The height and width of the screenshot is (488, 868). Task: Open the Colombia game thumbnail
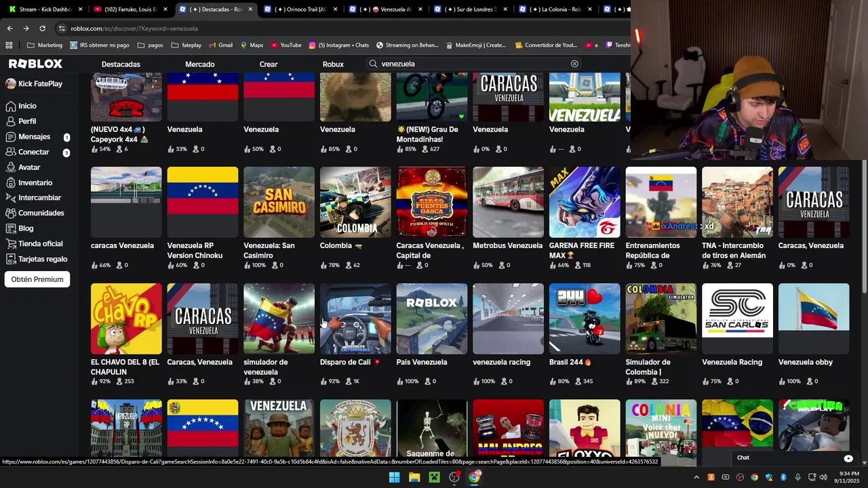355,202
